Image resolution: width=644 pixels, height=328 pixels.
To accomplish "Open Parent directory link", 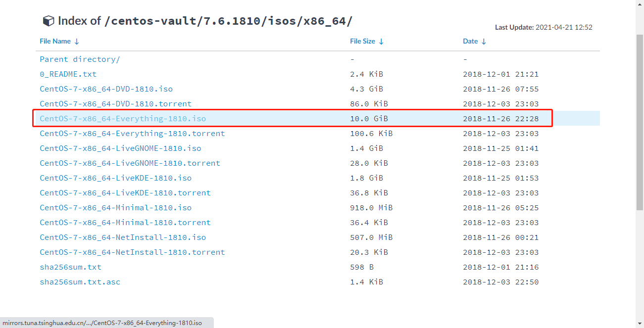I will 80,59.
